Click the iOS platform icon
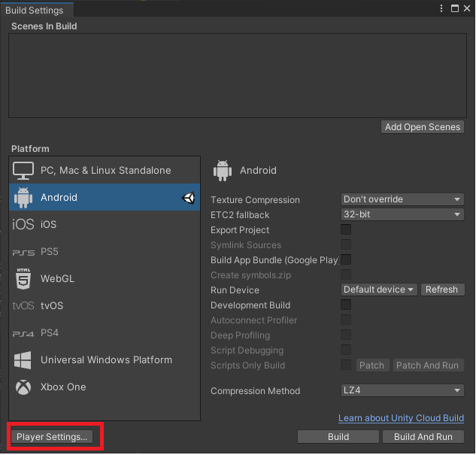 (23, 224)
